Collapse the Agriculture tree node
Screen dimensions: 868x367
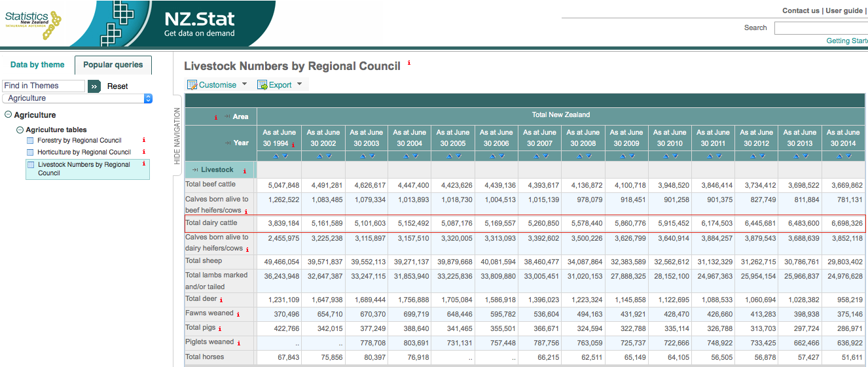pyautogui.click(x=8, y=115)
